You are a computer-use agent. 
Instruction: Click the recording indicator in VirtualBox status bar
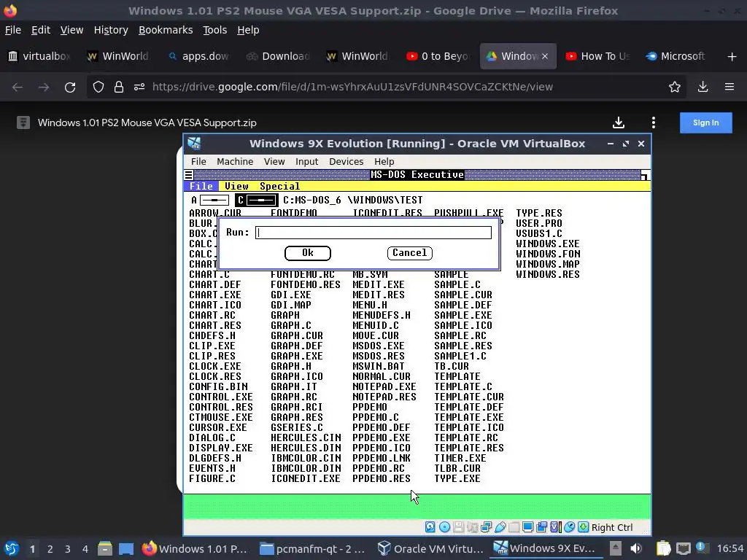point(542,526)
